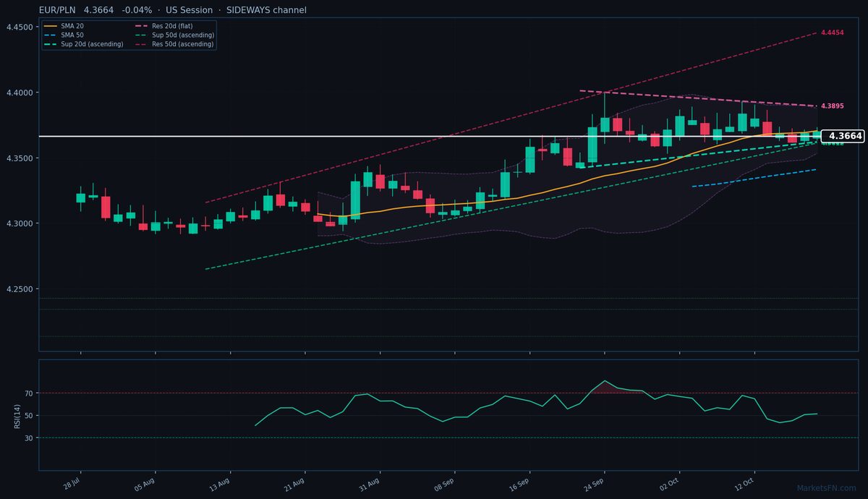
Task: Click the 4.3500 price axis label
Action: [x=19, y=158]
